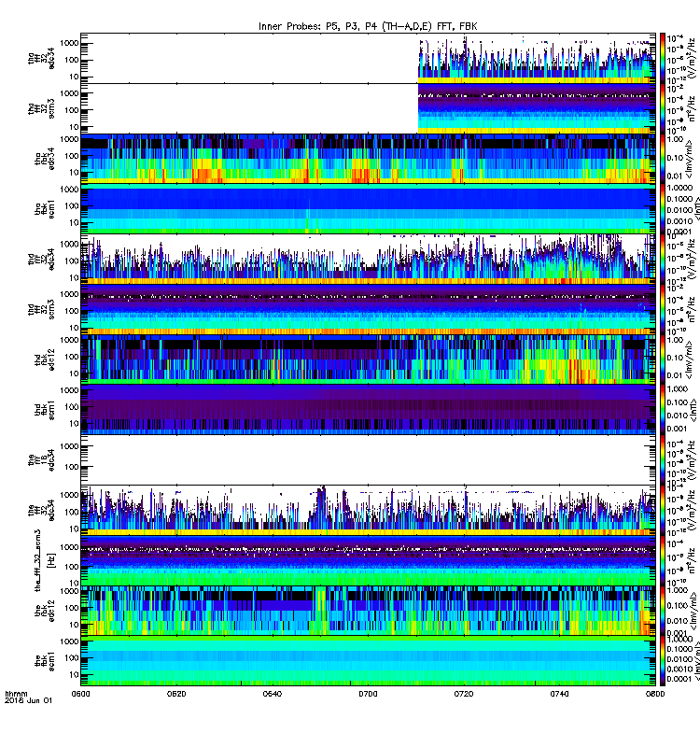Click the the fbk edc12 panel label
Viewport: 700px width, 747px height.
pos(45,611)
